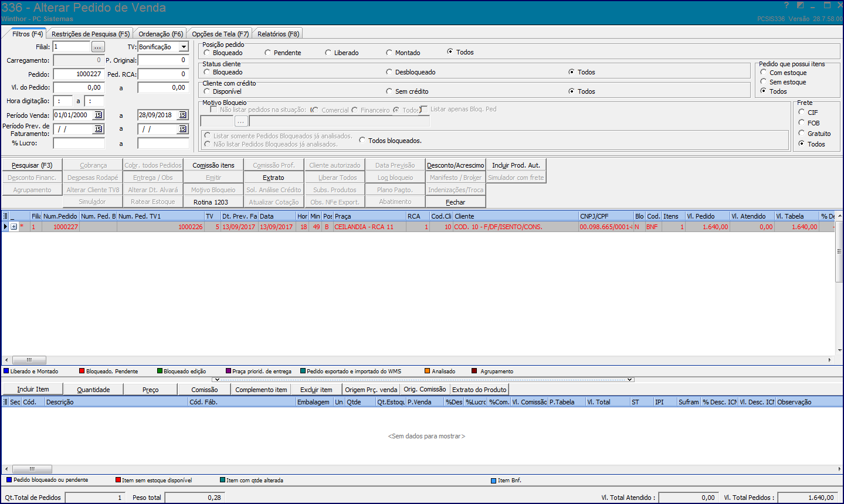Click P. Original input field
844x504 pixels.
click(x=163, y=60)
